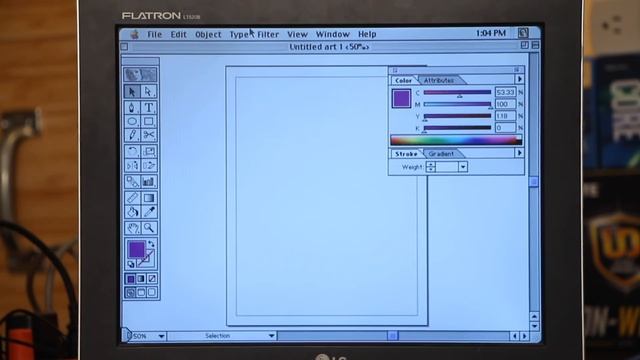
Task: Switch to the Gradient tab
Action: coord(441,154)
